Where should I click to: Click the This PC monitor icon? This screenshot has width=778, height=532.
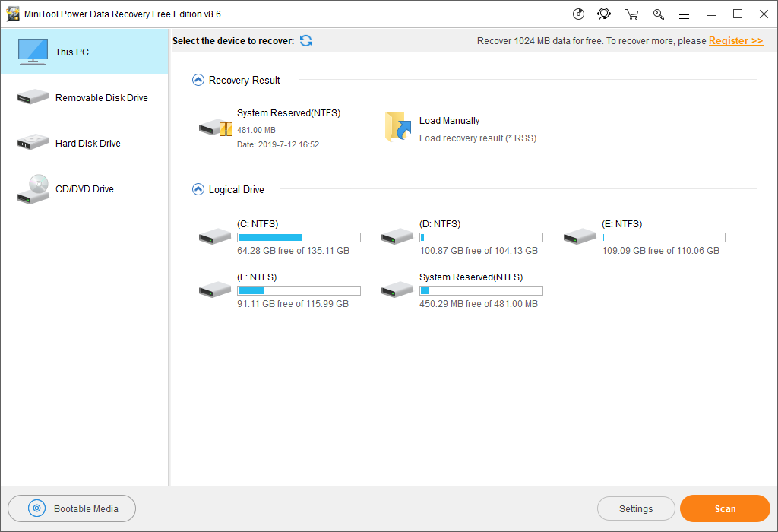[33, 52]
